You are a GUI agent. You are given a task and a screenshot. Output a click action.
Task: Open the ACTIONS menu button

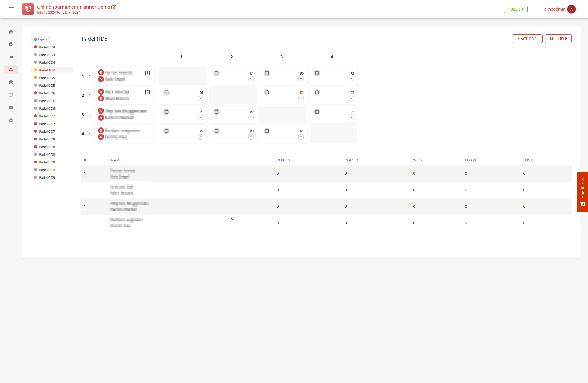click(x=527, y=39)
